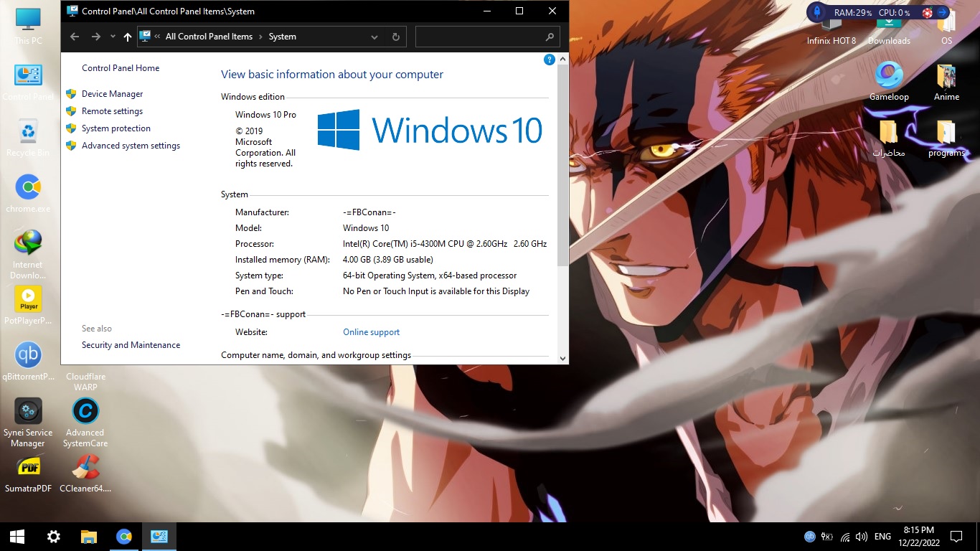Screen dimensions: 980x551
Task: Expand the address bar history dropdown
Action: [374, 37]
